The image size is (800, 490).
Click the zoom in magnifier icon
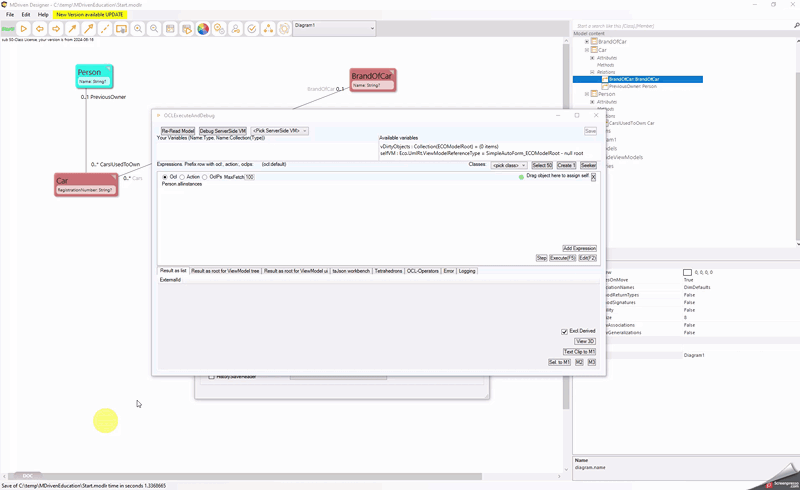point(137,29)
